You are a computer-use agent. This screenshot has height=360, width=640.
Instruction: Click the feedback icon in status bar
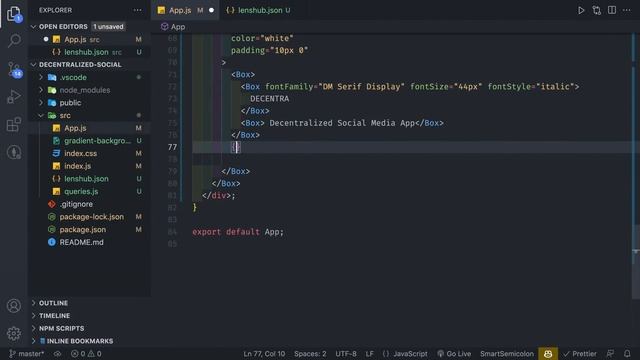[610, 353]
